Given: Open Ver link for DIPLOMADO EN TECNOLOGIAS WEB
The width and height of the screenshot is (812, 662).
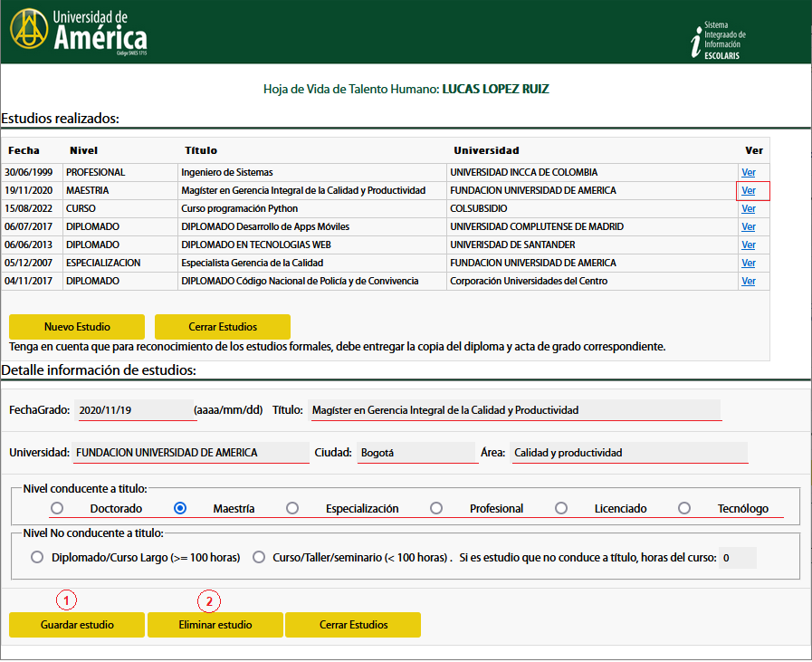Looking at the screenshot, I should (749, 245).
